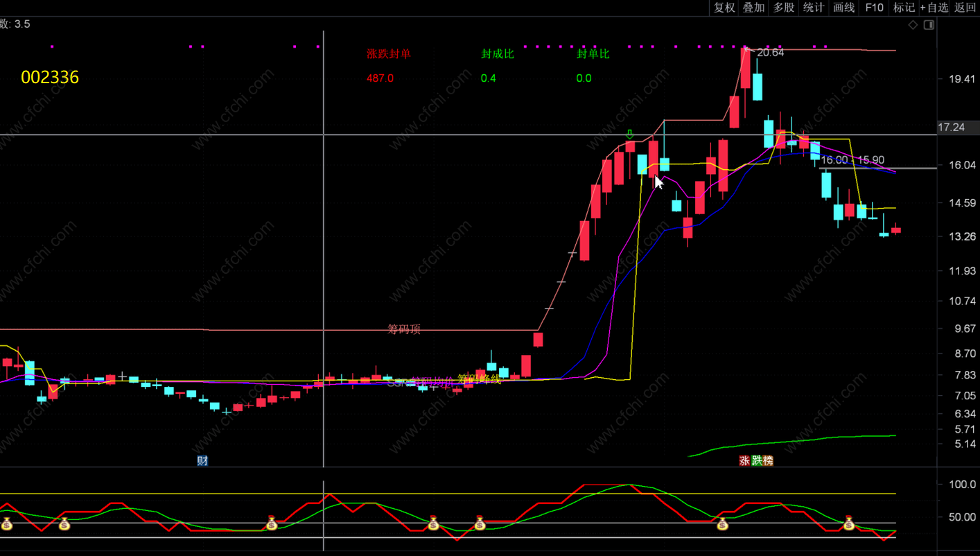Image resolution: width=980 pixels, height=556 pixels.
Task: Add the stock to 自选 watchlist
Action: point(934,8)
